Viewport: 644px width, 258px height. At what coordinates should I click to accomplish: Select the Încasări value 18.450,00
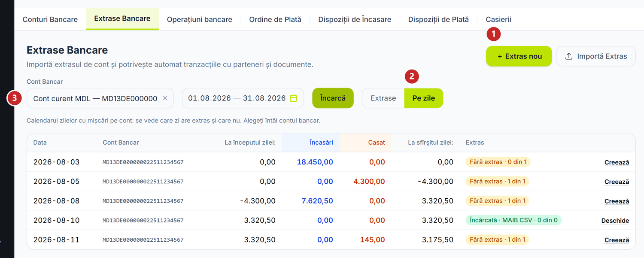point(315,162)
